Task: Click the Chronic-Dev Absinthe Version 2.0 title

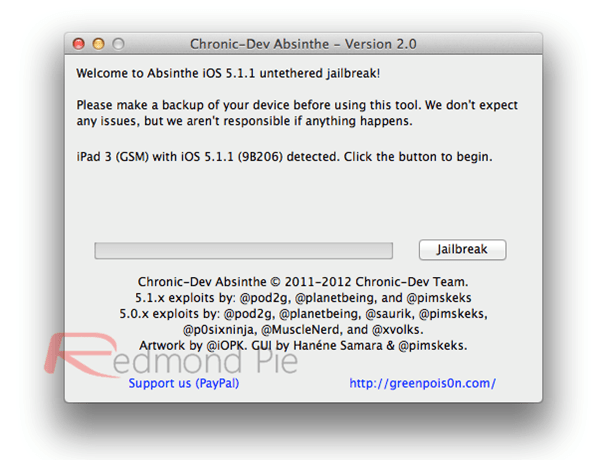Action: pyautogui.click(x=303, y=44)
